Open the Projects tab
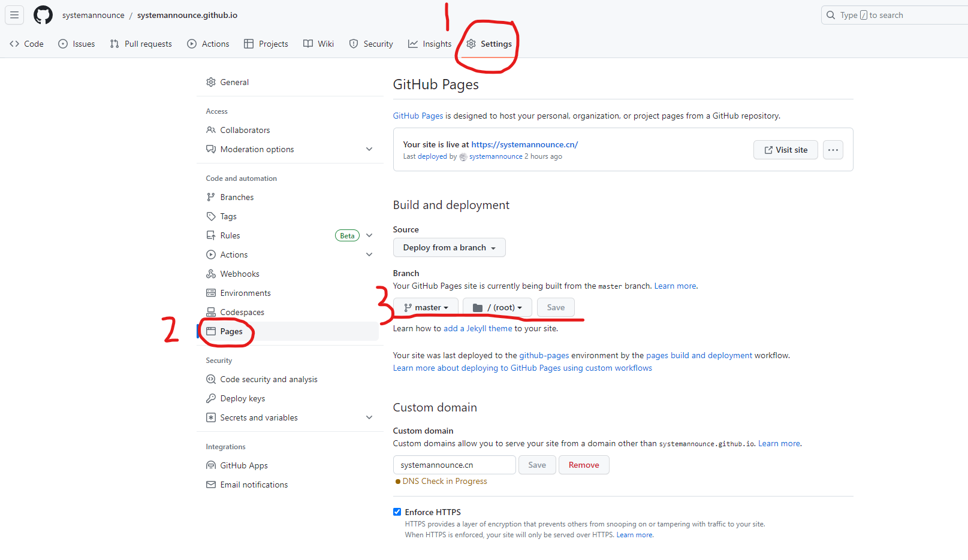The width and height of the screenshot is (968, 560). pos(266,44)
